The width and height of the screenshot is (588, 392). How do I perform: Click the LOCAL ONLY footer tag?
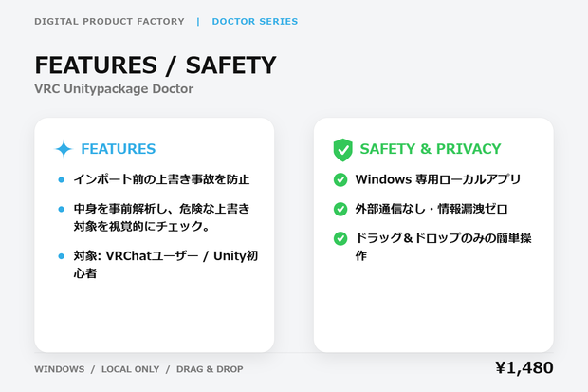click(131, 369)
